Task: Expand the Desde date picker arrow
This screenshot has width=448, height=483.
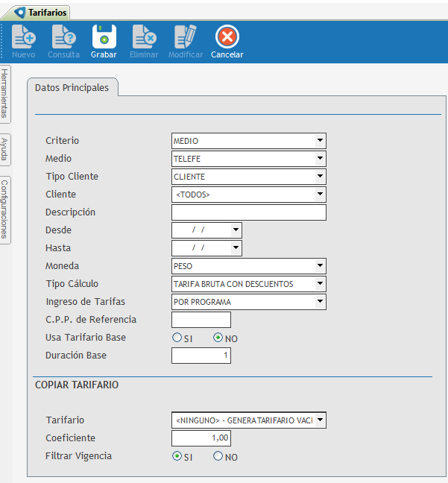Action: pyautogui.click(x=236, y=230)
